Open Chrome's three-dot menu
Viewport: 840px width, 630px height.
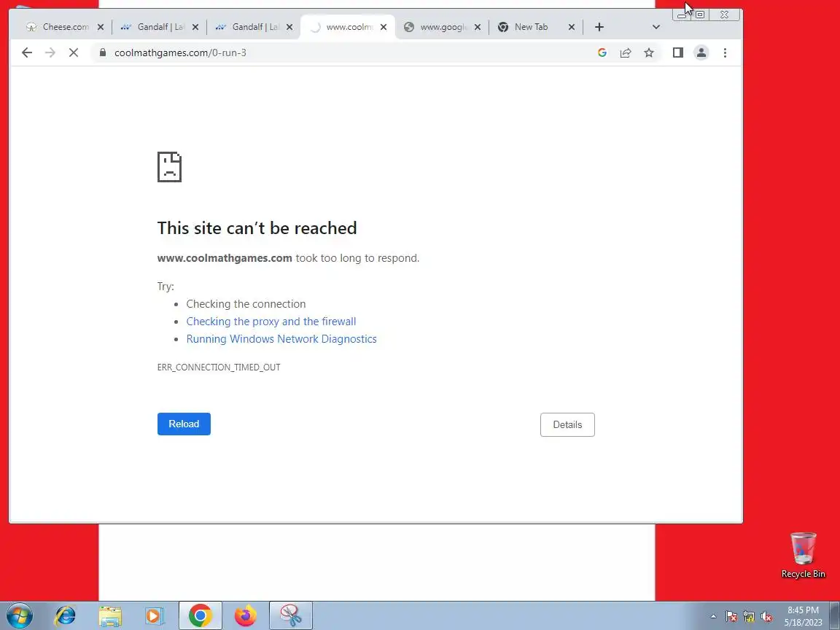pyautogui.click(x=725, y=52)
